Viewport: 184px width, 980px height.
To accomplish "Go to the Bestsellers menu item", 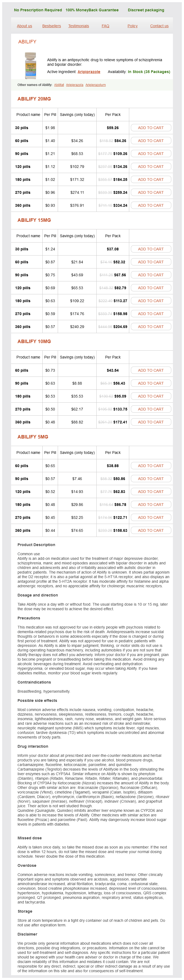I will 52,26.
